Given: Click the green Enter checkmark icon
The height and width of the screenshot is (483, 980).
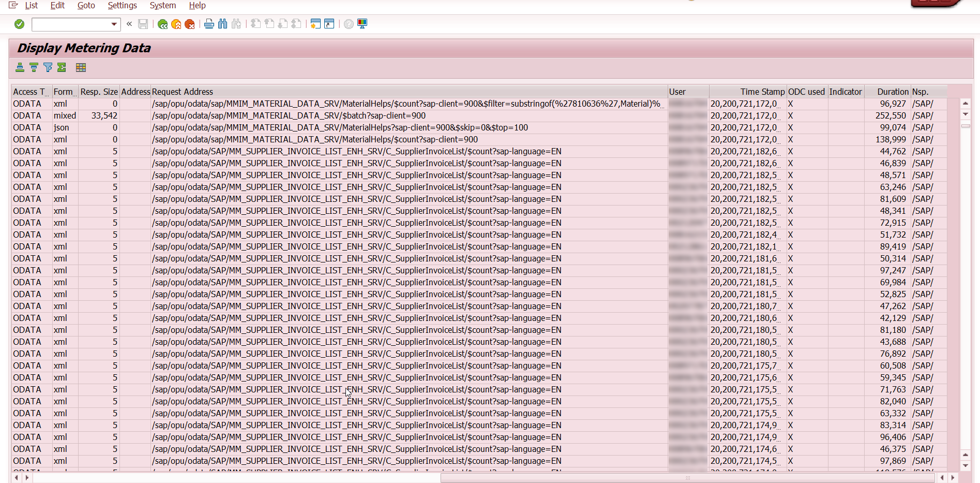Looking at the screenshot, I should point(20,24).
